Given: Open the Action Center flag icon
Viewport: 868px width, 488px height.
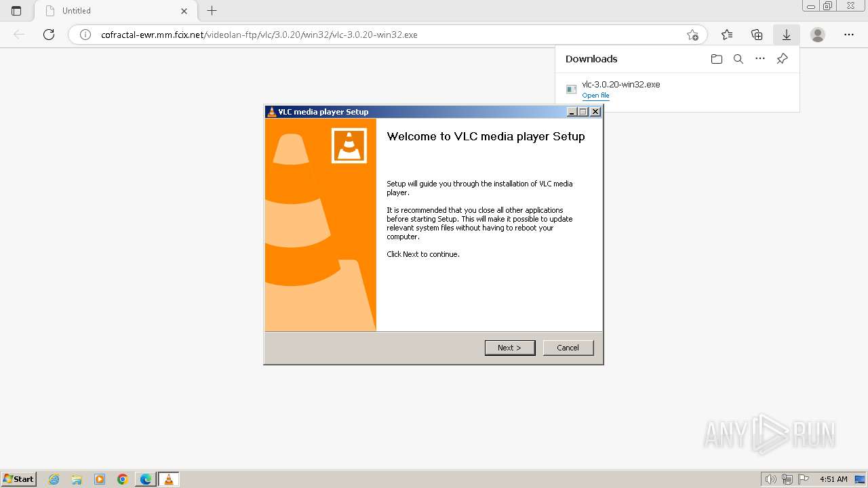Looking at the screenshot, I should pos(803,479).
